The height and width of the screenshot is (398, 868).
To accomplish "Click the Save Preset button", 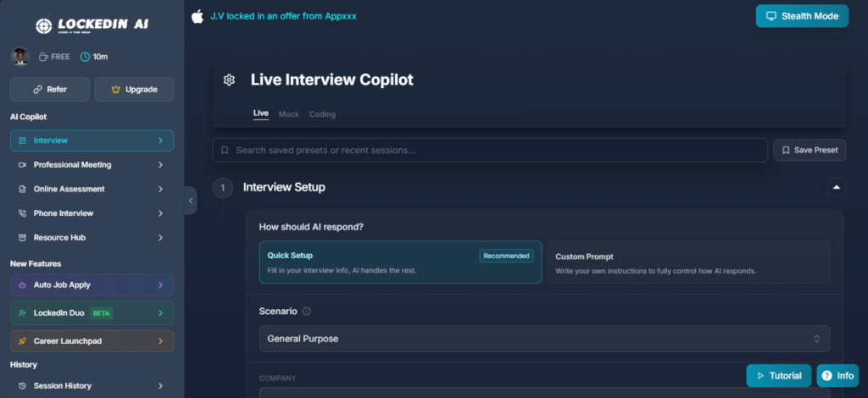I will point(810,150).
